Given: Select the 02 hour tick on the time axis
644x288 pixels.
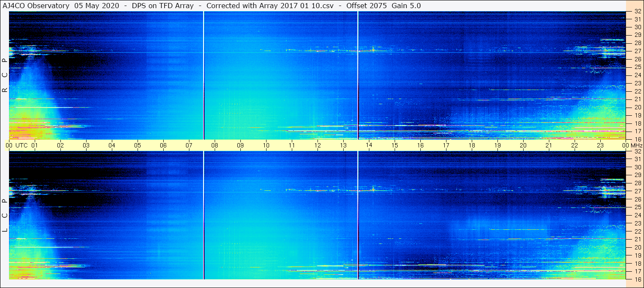Looking at the screenshot, I should tap(60, 145).
